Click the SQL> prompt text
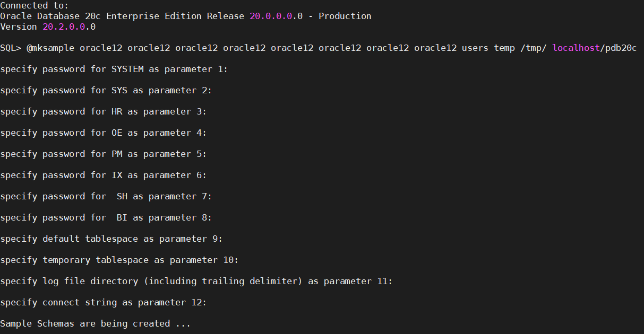 [x=11, y=48]
